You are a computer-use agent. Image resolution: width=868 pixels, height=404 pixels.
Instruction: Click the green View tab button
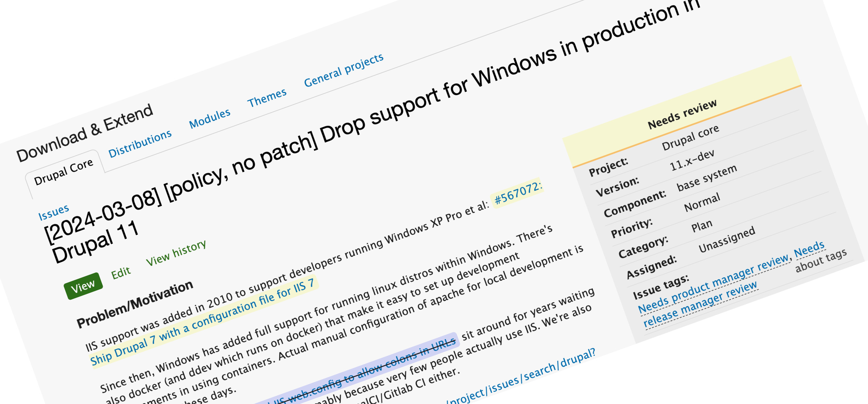pos(83,286)
